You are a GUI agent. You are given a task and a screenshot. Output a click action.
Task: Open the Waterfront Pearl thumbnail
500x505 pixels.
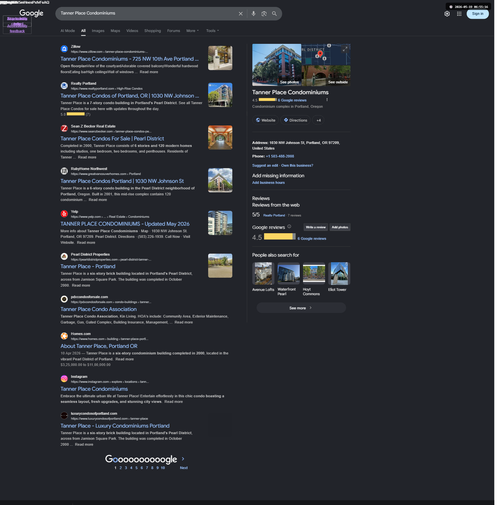click(289, 273)
